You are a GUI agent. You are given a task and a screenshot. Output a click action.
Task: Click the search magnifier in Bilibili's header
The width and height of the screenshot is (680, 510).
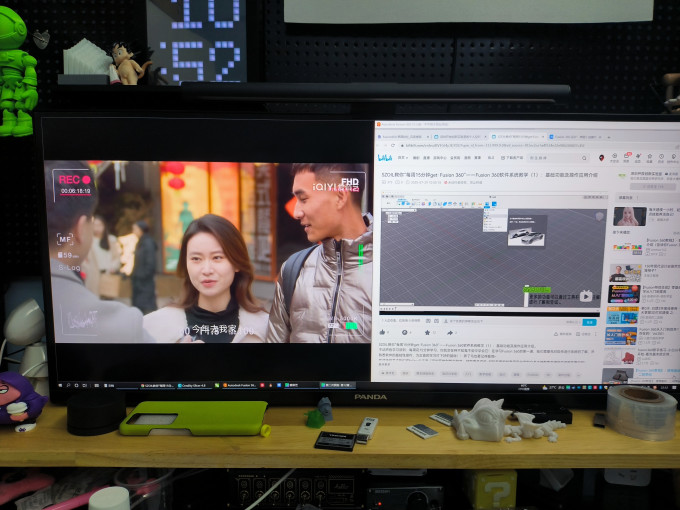tap(584, 158)
